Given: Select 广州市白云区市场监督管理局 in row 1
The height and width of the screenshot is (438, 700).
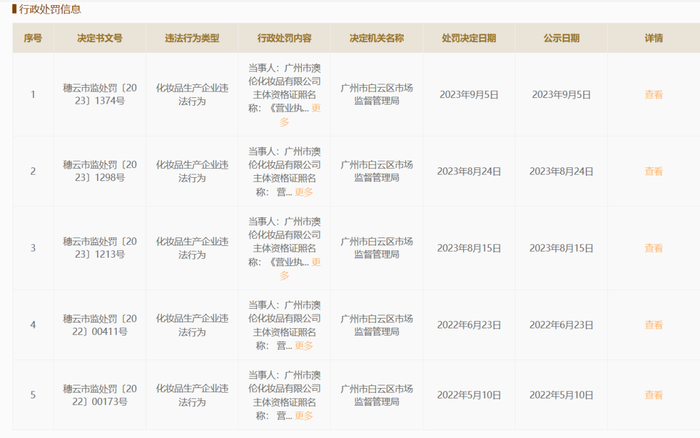Looking at the screenshot, I should 377,95.
